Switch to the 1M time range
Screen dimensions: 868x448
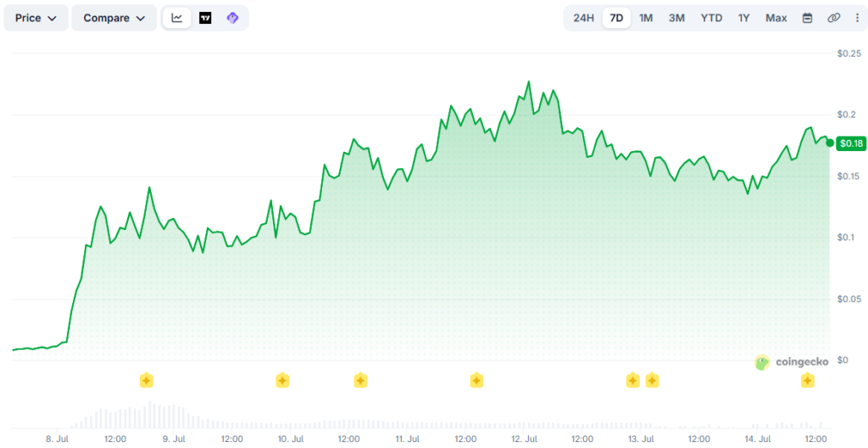coord(645,18)
